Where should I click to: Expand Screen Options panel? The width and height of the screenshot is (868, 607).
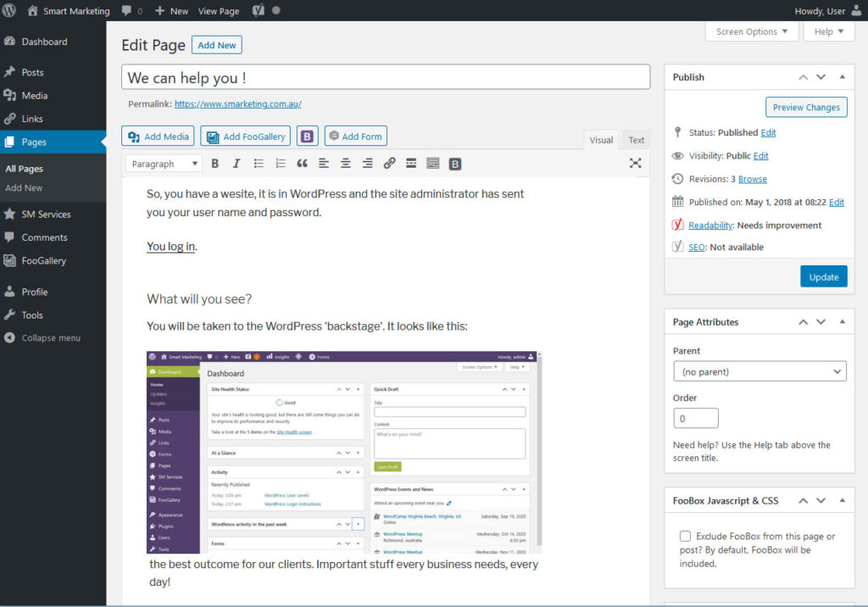752,31
